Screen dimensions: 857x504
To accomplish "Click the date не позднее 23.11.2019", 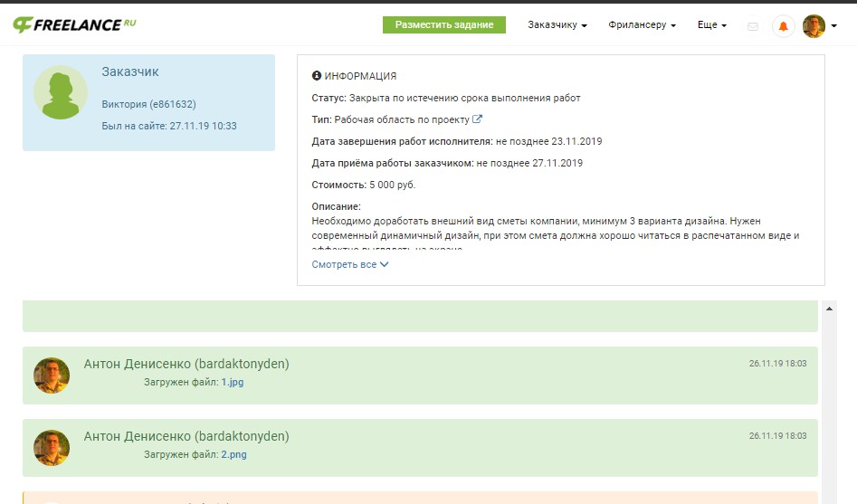I will (548, 141).
